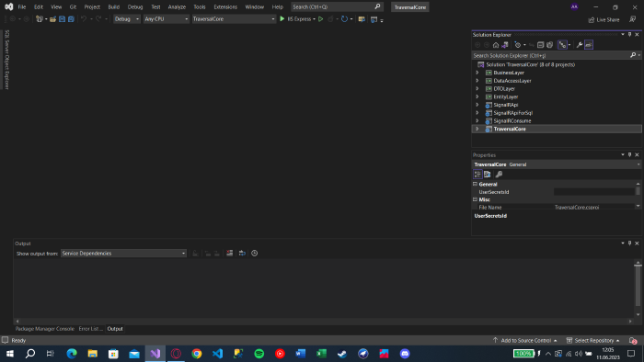
Task: Click the Send Feedback icon near Live Share
Action: tap(633, 19)
